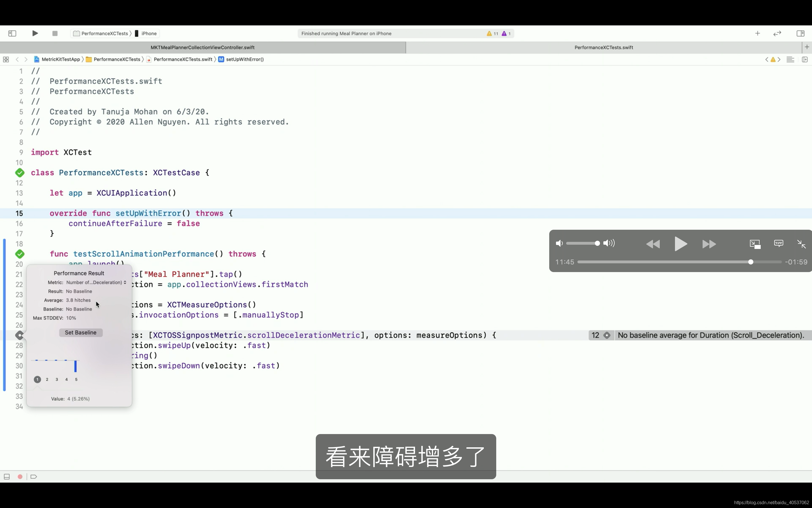Mute the video with the speaker icon

(x=559, y=243)
